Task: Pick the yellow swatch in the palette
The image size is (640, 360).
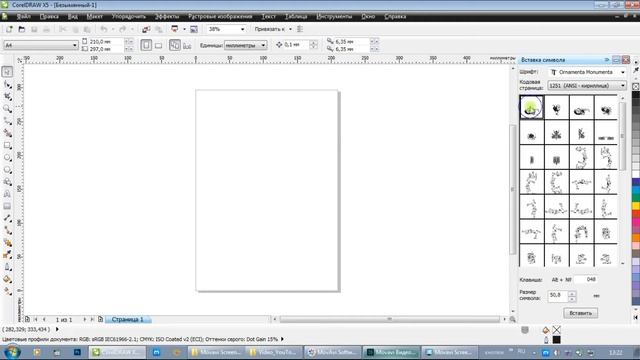Action: tap(636, 206)
